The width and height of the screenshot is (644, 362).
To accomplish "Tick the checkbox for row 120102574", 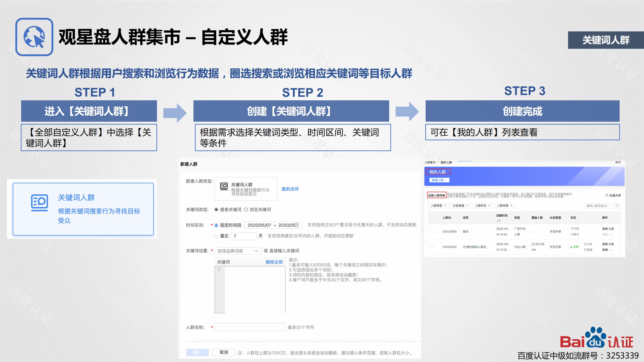I will pyautogui.click(x=432, y=247).
